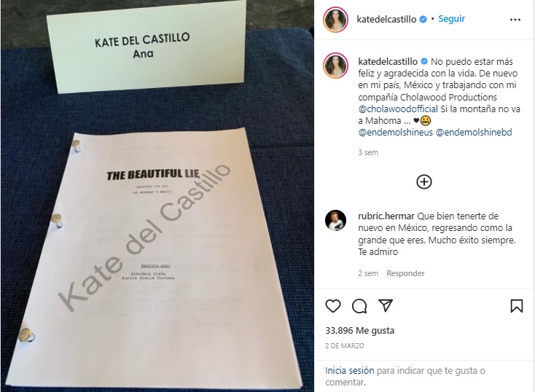Viewport: 535px width, 392px height.
Task: View 33,896 Me gusta likes list
Action: point(359,330)
